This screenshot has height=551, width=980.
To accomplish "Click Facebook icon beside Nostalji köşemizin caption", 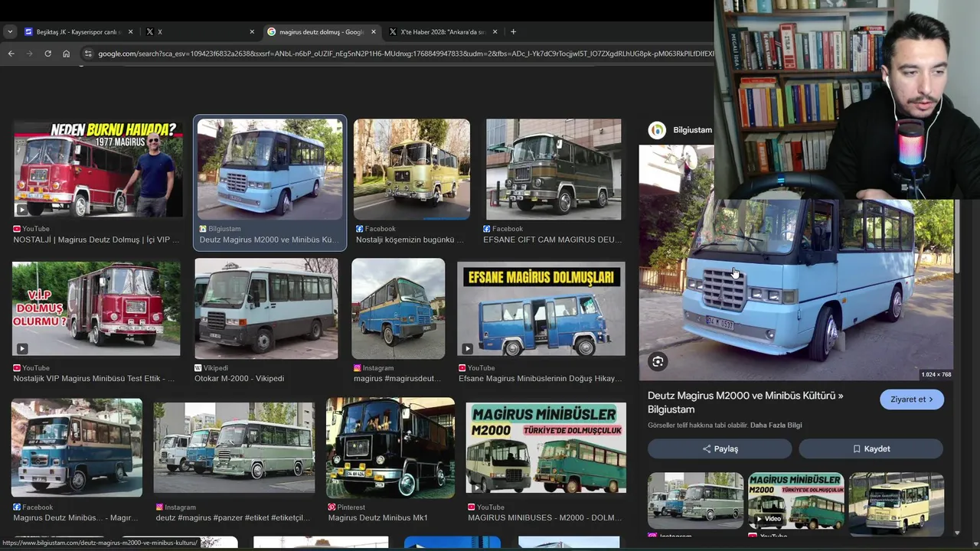I will click(359, 229).
